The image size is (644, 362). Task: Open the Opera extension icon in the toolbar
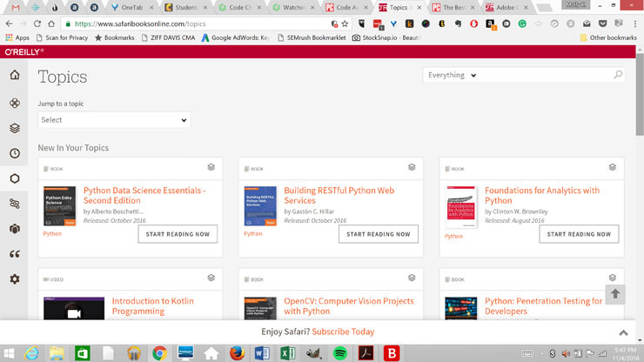474,23
